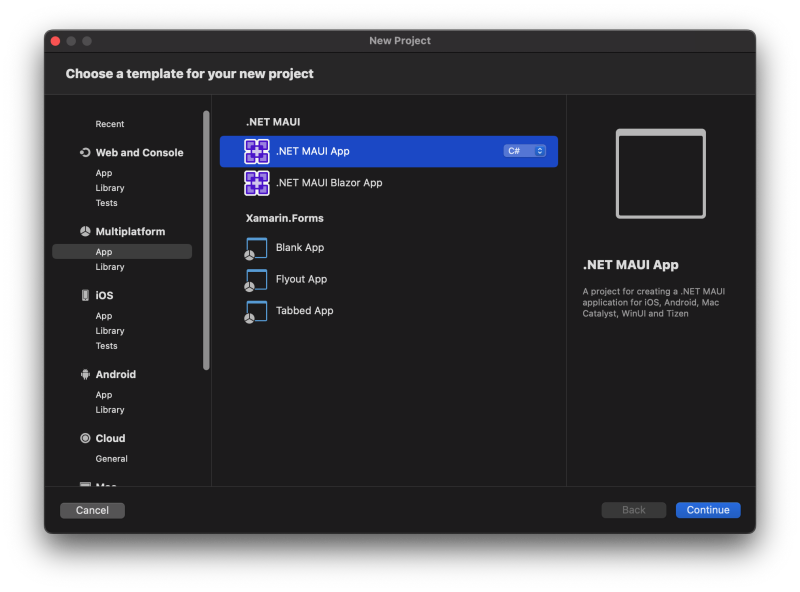This screenshot has width=800, height=592.
Task: Click the iOS phone icon in sidebar
Action: (85, 296)
